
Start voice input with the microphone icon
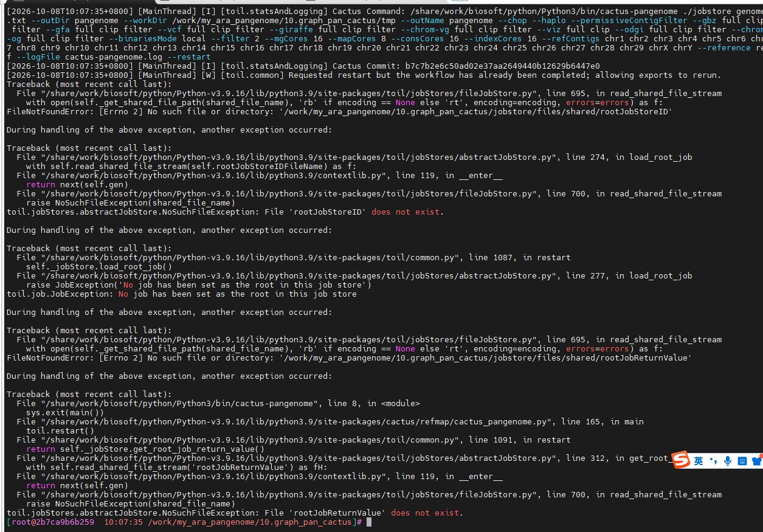728,461
